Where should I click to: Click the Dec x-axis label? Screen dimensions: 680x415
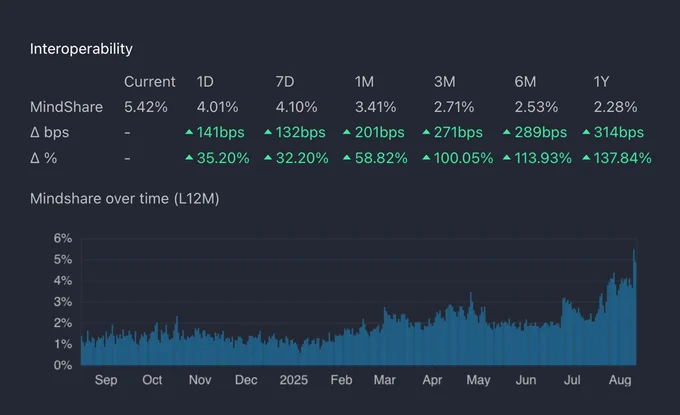[246, 380]
